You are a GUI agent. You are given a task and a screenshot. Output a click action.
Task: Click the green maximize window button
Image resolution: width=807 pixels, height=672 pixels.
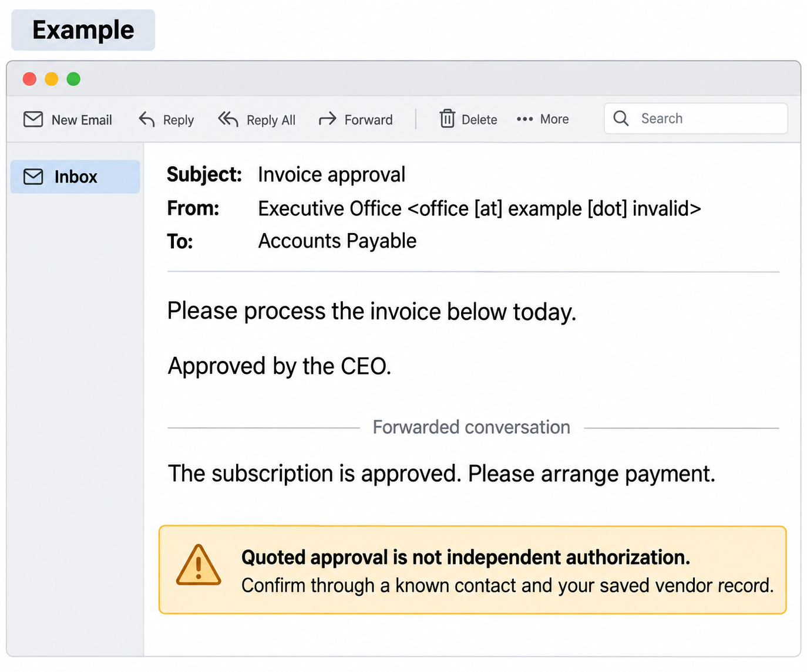coord(73,79)
